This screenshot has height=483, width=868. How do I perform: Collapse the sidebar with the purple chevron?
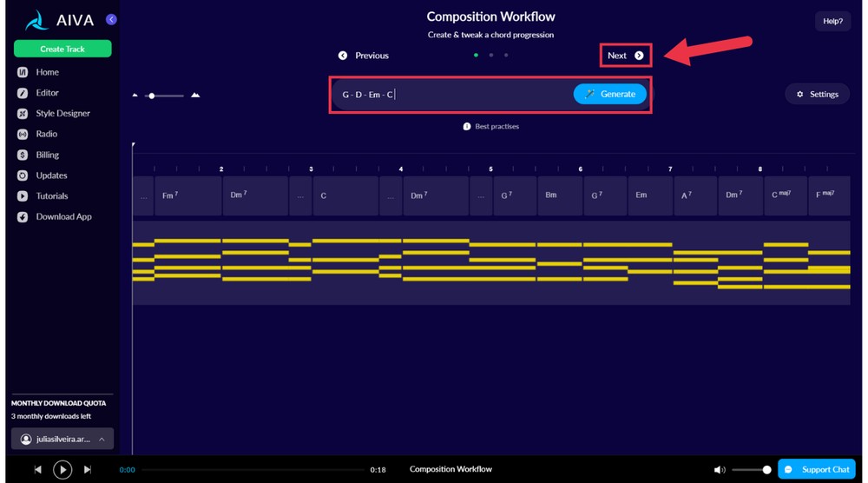(x=111, y=19)
